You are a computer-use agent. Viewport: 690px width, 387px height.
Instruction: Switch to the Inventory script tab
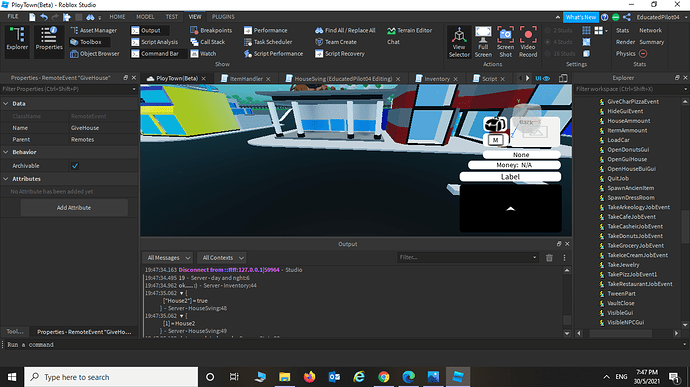click(437, 79)
